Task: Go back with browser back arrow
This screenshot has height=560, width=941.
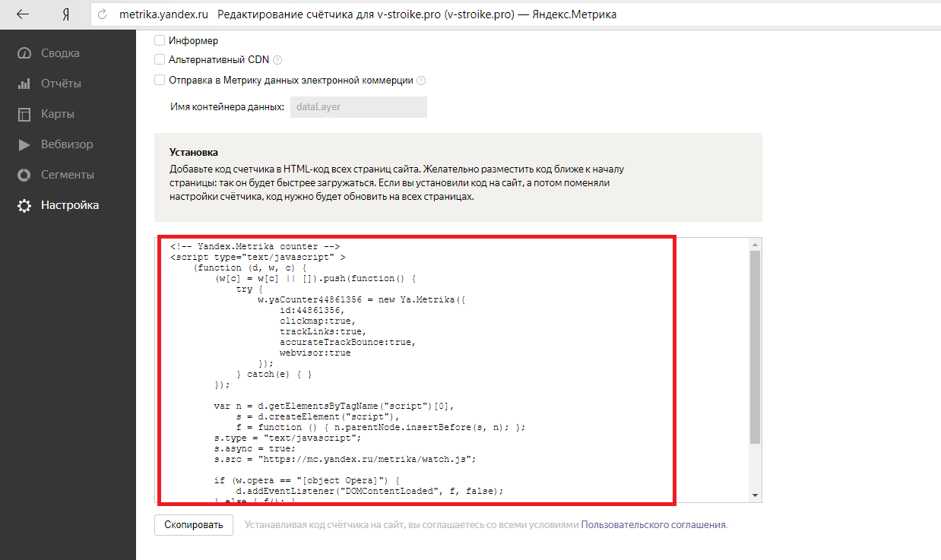Action: (23, 14)
